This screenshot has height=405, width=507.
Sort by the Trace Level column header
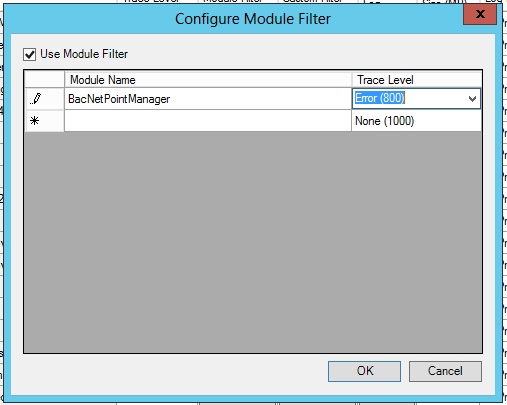coord(417,80)
